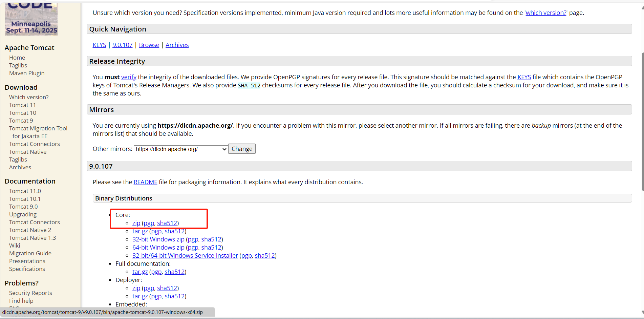The image size is (644, 319).
Task: Open sha512 checksum for Windows Service Installer
Action: [265, 255]
